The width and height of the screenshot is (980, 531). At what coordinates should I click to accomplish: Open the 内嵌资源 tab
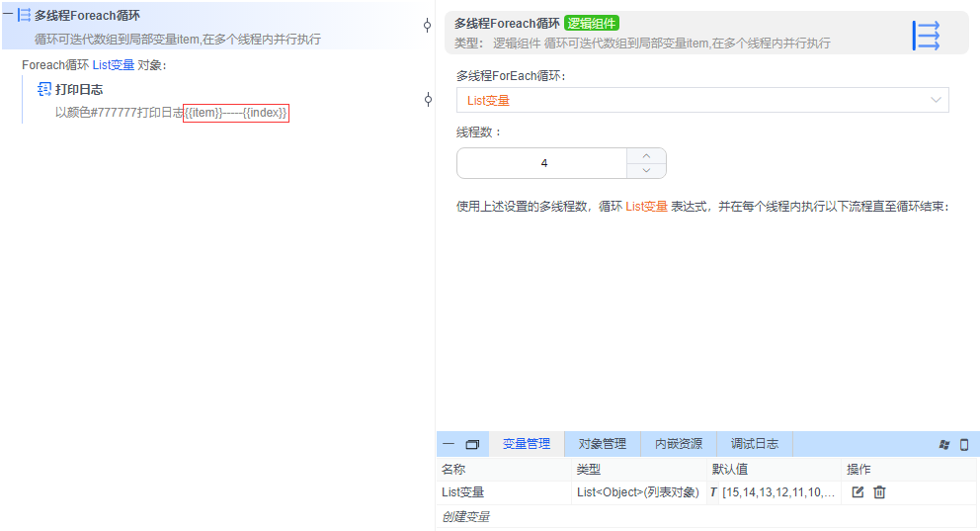pyautogui.click(x=678, y=444)
